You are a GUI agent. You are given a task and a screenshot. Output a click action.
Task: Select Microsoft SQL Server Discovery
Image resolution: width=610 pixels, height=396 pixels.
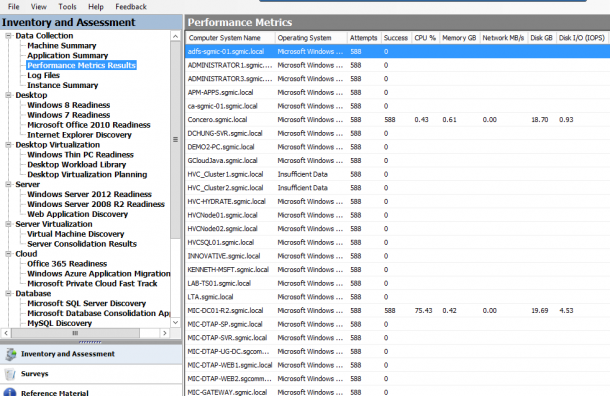pyautogui.click(x=86, y=303)
